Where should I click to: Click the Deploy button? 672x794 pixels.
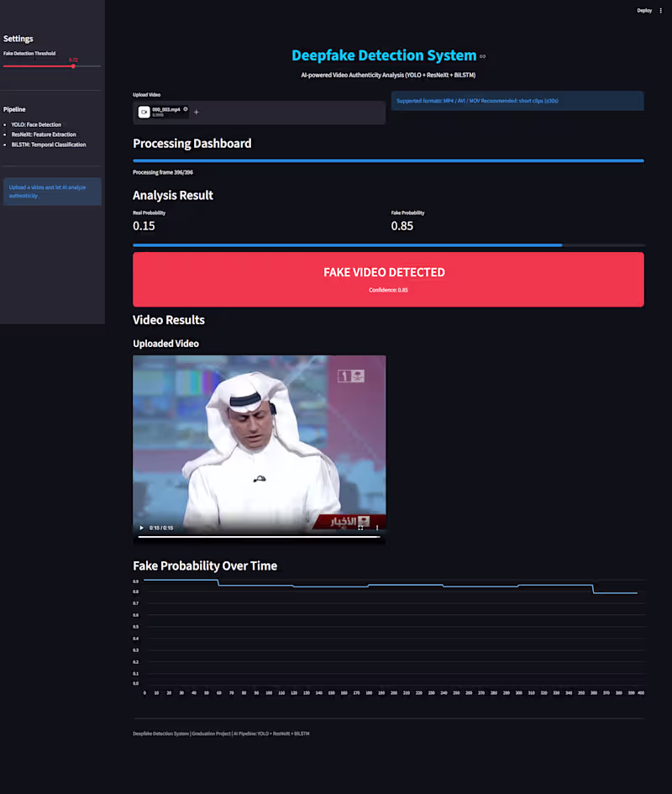pos(644,11)
